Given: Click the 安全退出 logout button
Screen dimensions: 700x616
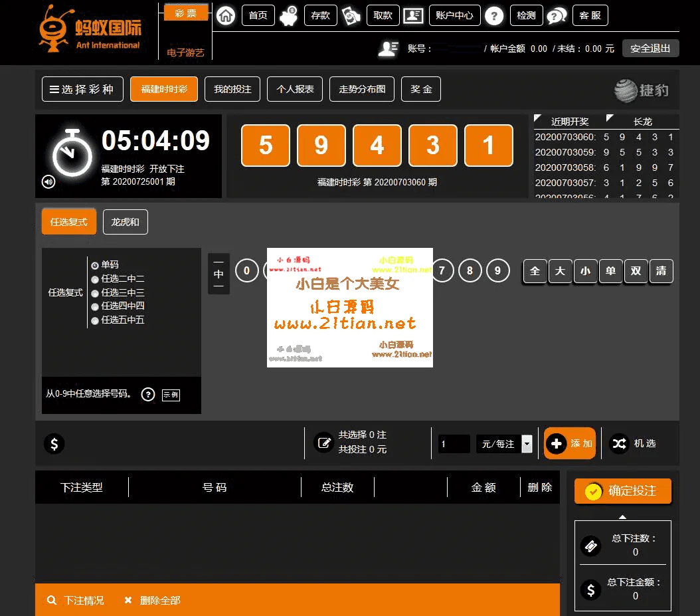Looking at the screenshot, I should point(650,49).
